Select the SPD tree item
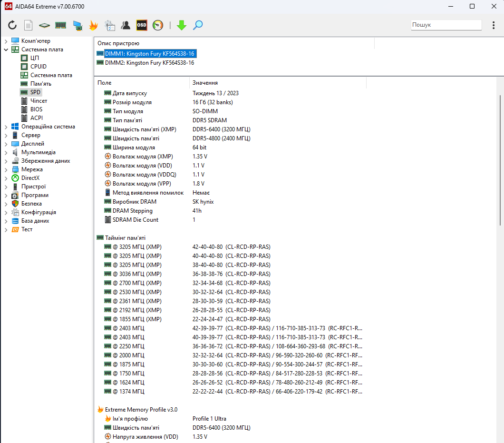Image resolution: width=504 pixels, height=443 pixels. tap(30, 92)
